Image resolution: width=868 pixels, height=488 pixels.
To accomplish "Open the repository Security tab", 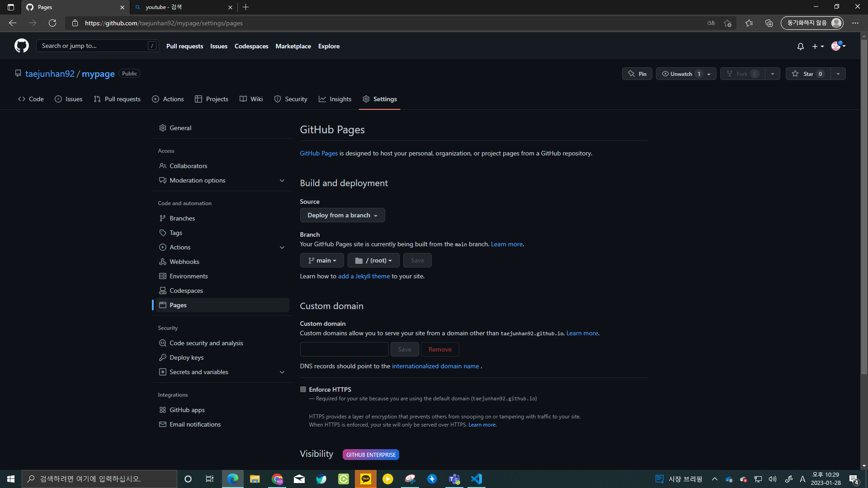I will click(x=291, y=99).
